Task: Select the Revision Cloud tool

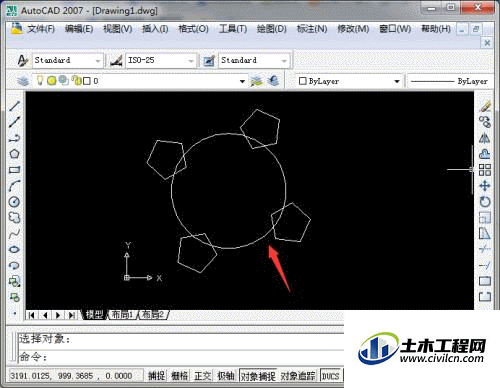Action: (14, 218)
